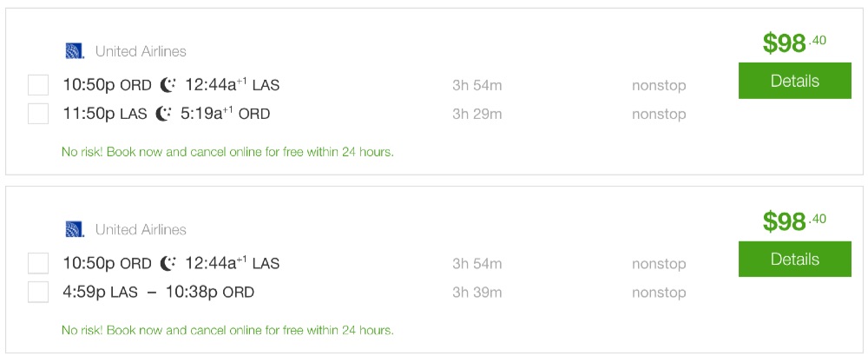The height and width of the screenshot is (356, 868).
Task: Click the 4:59p LAS – 10:38p ORD flight row
Action: [x=158, y=292]
